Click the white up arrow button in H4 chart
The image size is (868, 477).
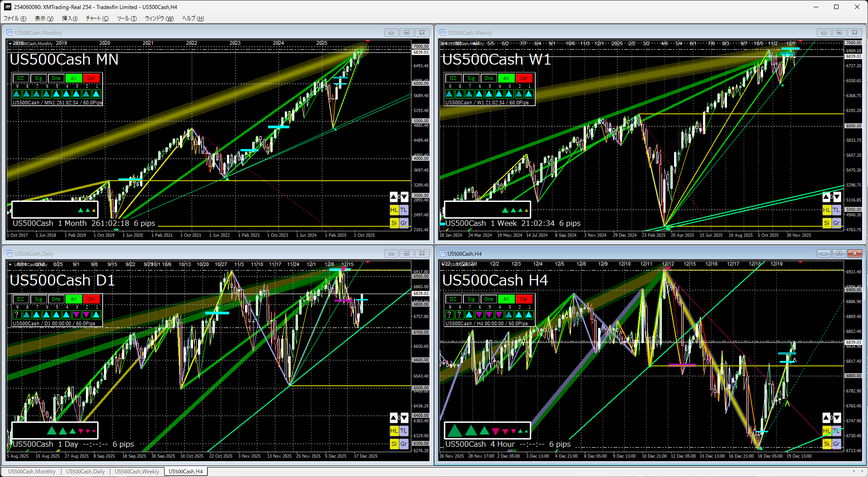point(826,418)
